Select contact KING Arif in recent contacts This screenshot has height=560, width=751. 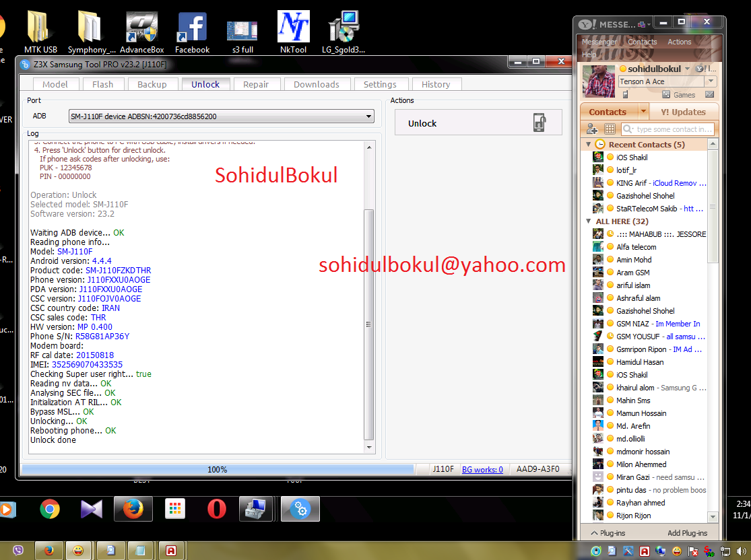(x=649, y=183)
